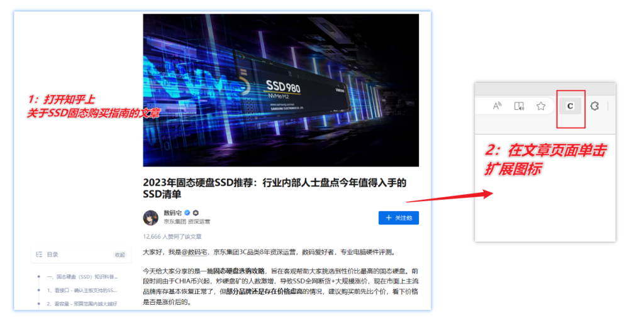Click the SSD 980 article header image

(x=281, y=90)
